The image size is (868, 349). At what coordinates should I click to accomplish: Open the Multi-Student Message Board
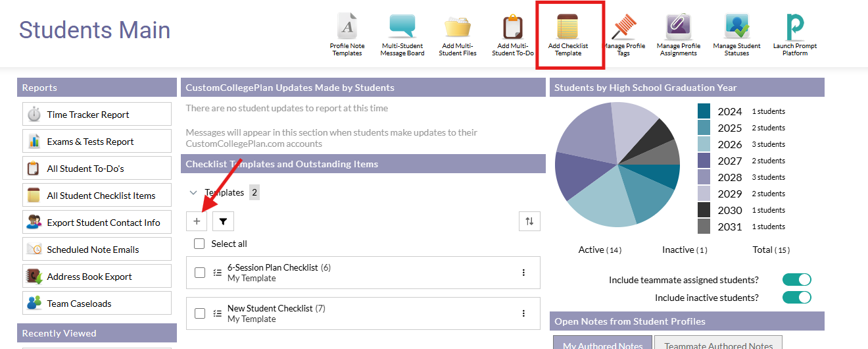[x=402, y=27]
